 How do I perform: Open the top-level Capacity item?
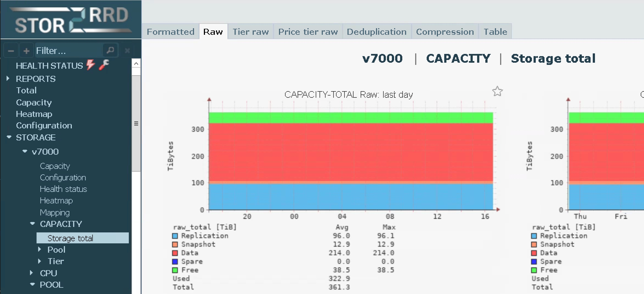pyautogui.click(x=34, y=102)
